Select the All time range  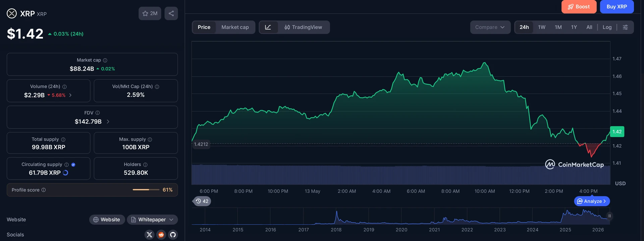(589, 27)
